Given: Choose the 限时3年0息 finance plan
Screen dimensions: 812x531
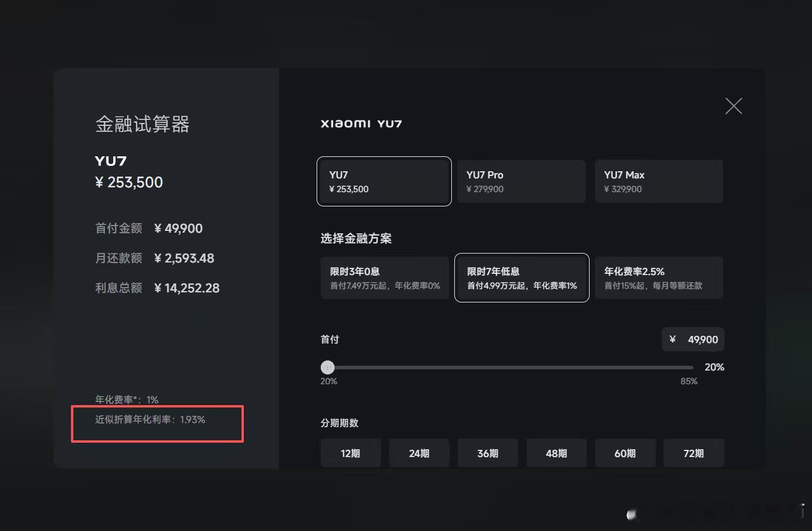Looking at the screenshot, I should pos(385,278).
